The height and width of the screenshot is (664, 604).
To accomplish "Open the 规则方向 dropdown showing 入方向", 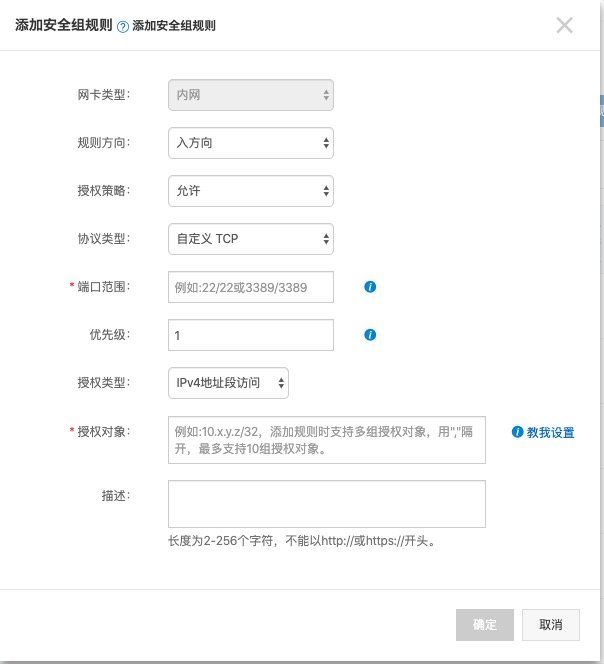I will pos(251,143).
